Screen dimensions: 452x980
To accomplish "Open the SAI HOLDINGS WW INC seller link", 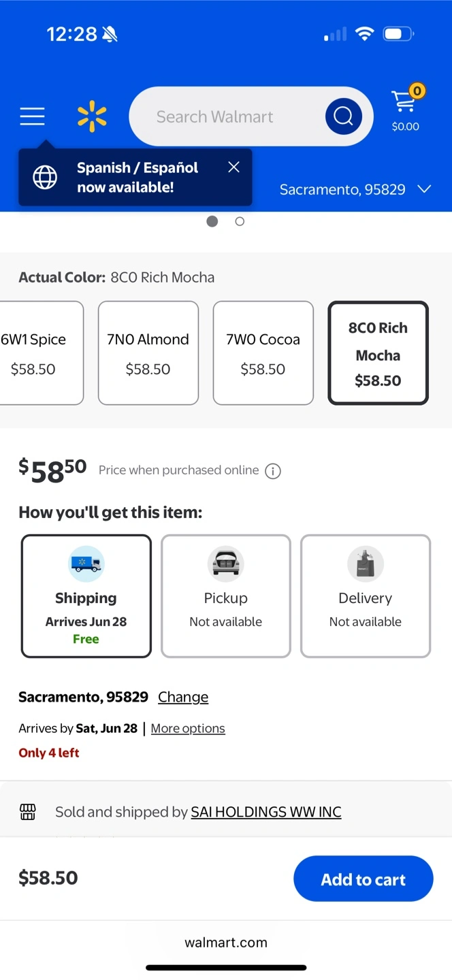I will click(265, 811).
